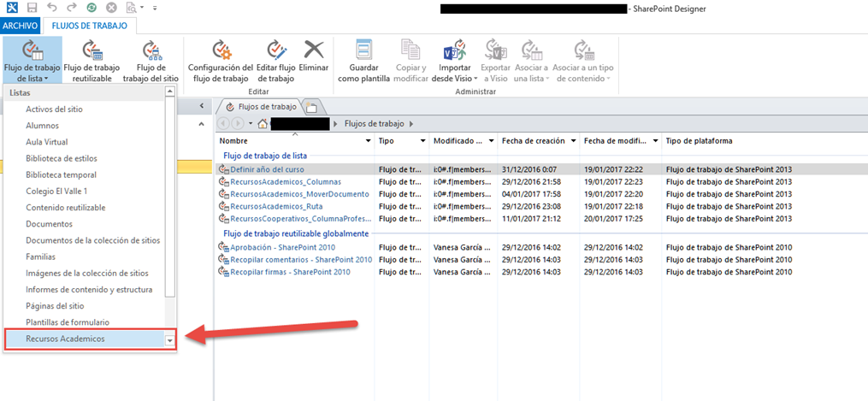Open the Modificado column filter dropdown
868x401 pixels.
point(491,141)
